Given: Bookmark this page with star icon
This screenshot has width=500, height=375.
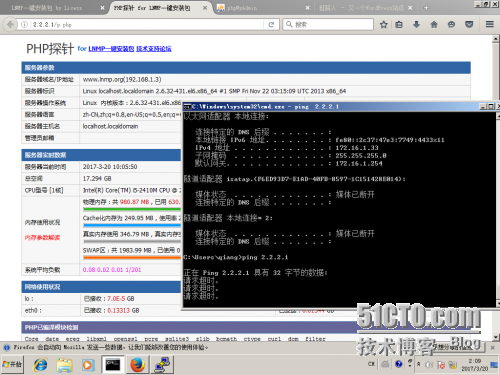Looking at the screenshot, I should tap(384, 24).
